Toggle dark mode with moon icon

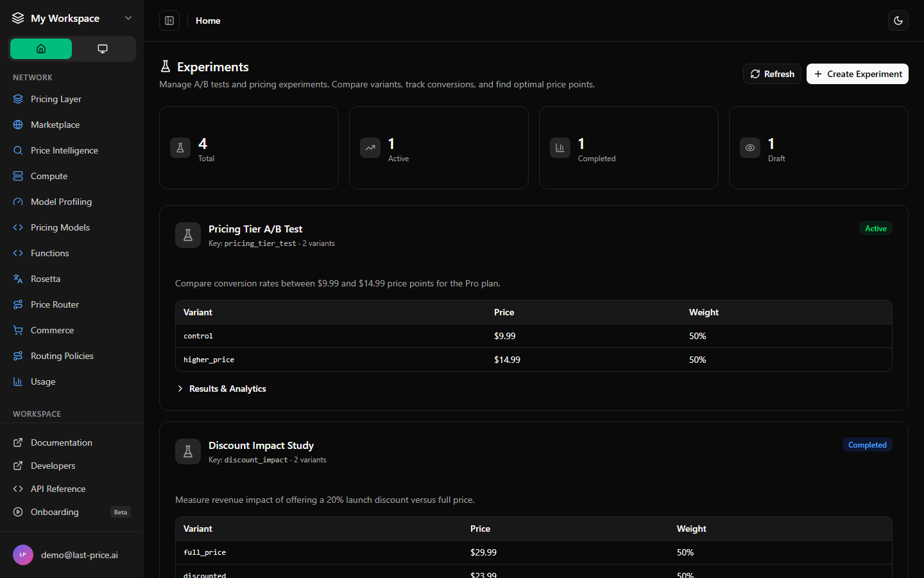898,21
